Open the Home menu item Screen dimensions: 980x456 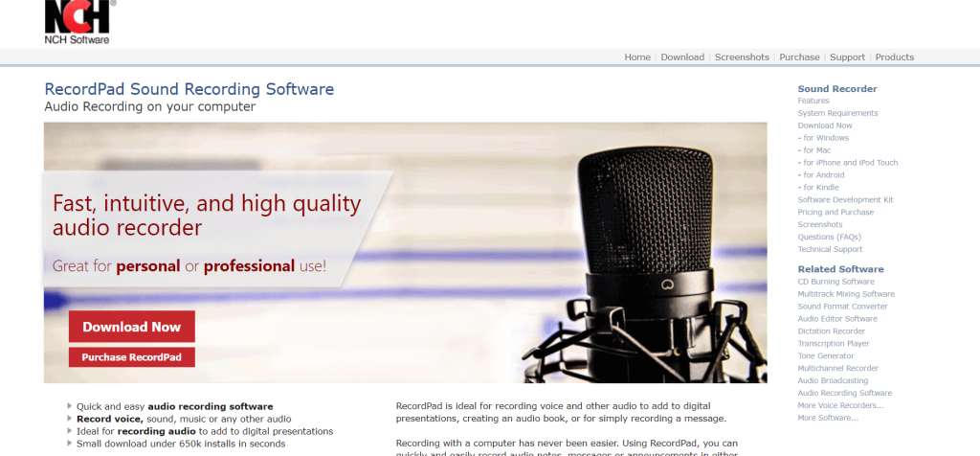636,57
